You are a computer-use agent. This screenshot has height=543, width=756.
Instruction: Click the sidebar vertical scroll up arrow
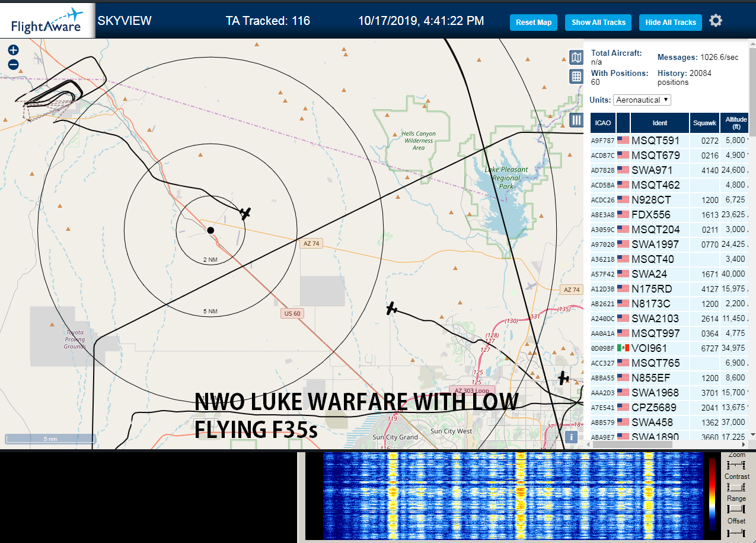pyautogui.click(x=752, y=43)
